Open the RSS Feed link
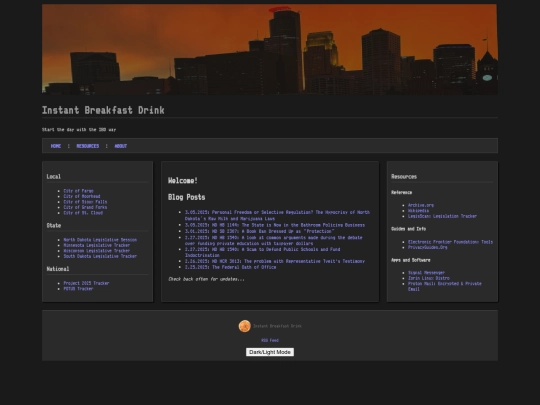540x405 pixels. click(270, 340)
